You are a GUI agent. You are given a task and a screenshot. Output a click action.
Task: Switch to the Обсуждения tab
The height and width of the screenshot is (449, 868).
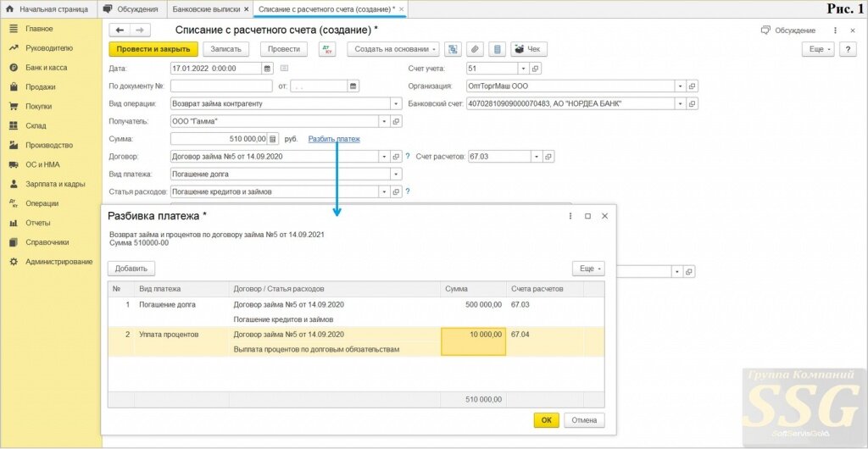(x=131, y=9)
